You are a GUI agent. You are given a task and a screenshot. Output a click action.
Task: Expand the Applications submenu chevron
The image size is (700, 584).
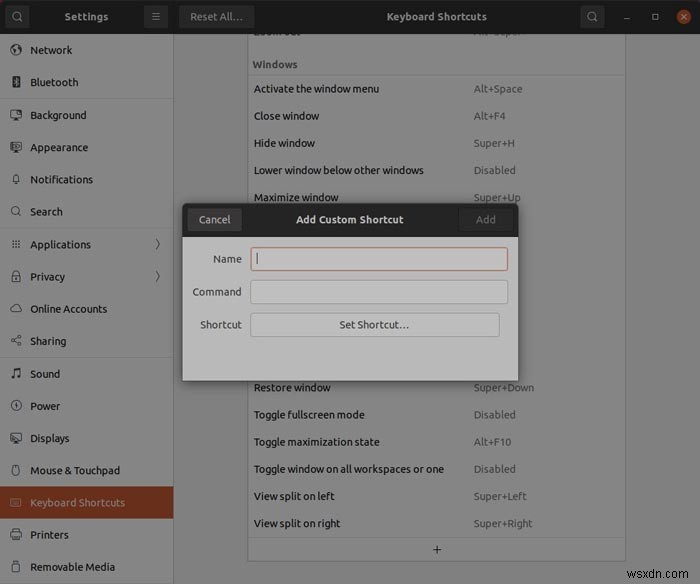pyautogui.click(x=157, y=244)
